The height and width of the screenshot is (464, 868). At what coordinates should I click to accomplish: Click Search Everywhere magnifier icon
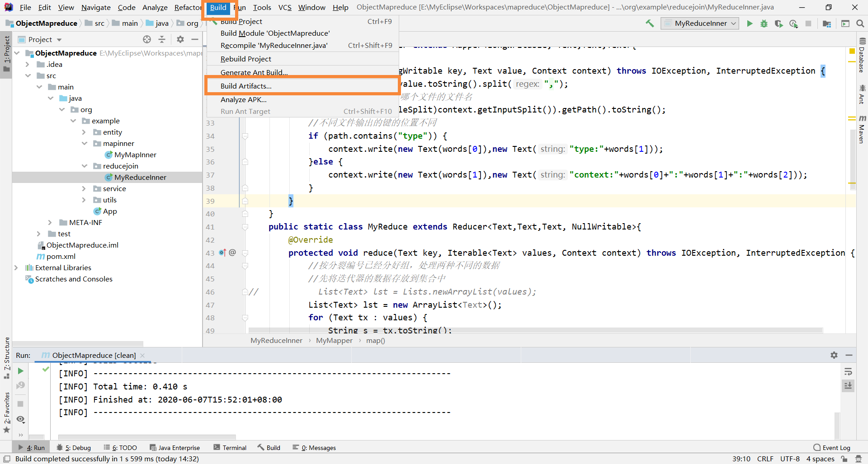[860, 23]
